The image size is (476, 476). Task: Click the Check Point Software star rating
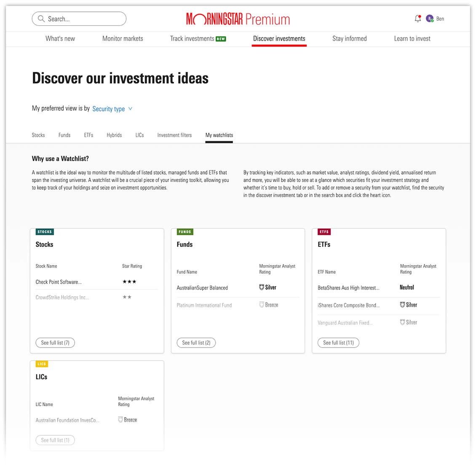coord(129,282)
